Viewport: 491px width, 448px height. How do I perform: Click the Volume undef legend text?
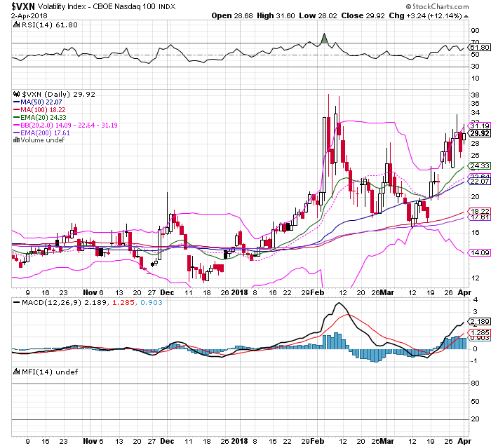point(43,140)
